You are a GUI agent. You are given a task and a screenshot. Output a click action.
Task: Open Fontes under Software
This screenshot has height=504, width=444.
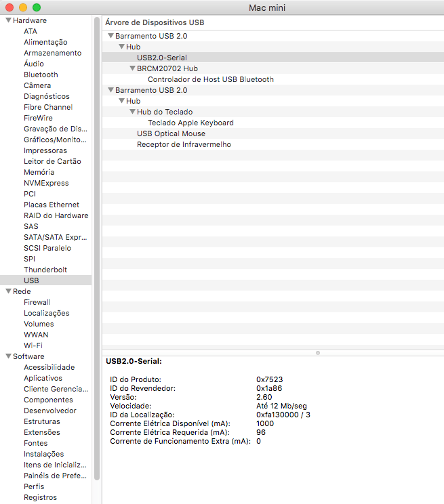click(35, 443)
